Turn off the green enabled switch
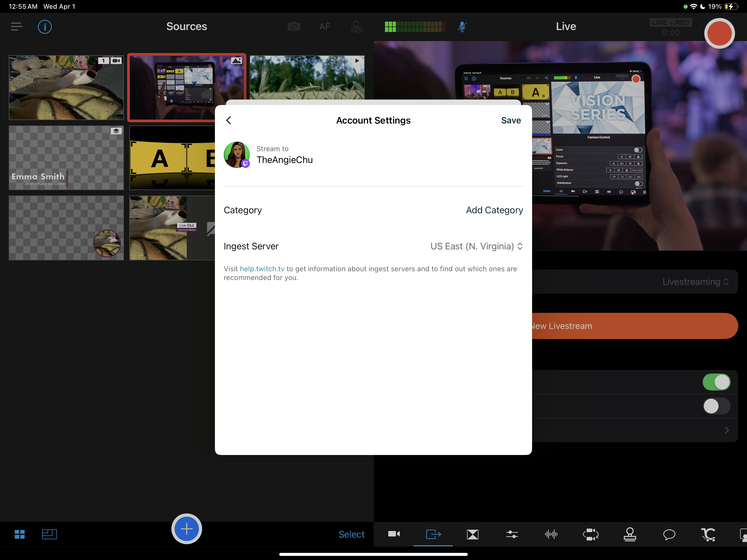Viewport: 747px width, 560px height. coord(716,382)
